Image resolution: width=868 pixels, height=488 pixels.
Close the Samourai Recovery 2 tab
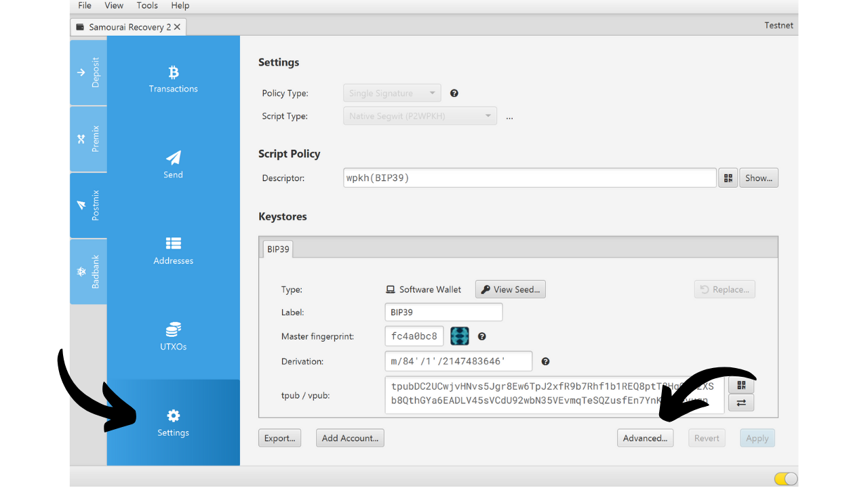[177, 27]
